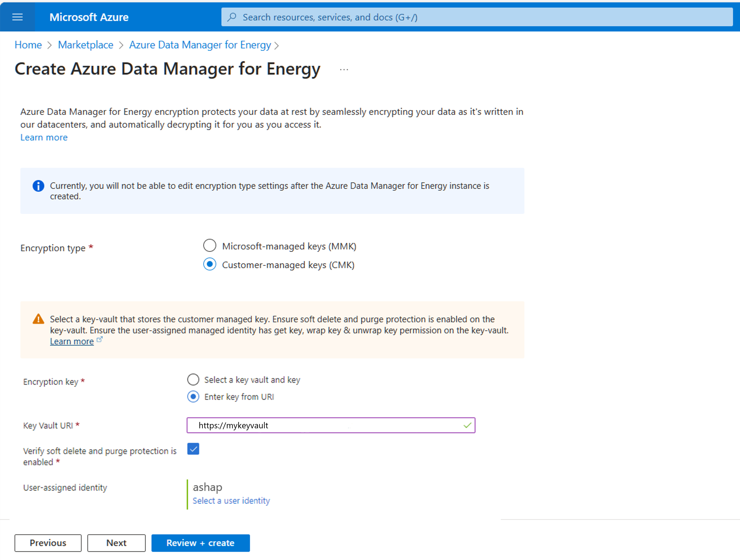Select Enter key from URI
This screenshot has width=740, height=560.
pyautogui.click(x=193, y=397)
